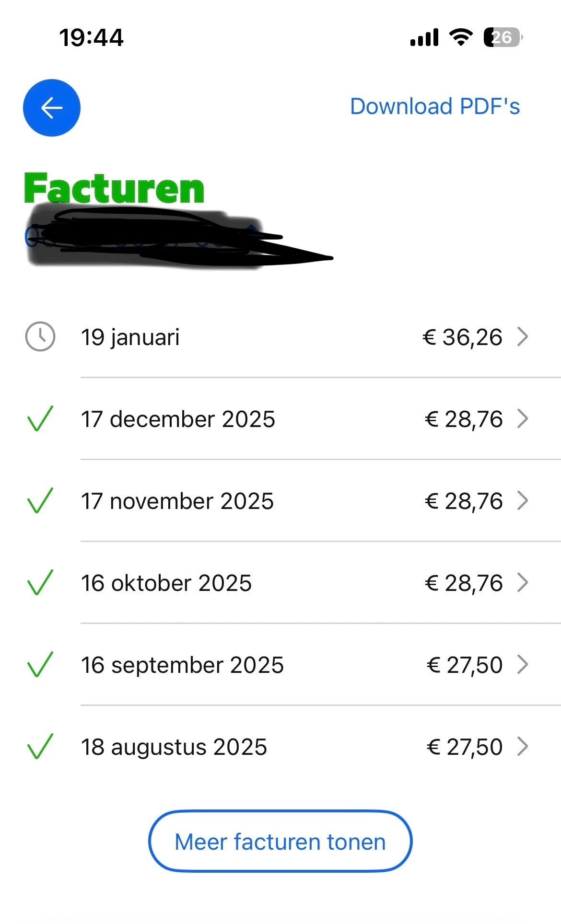Viewport: 561px width, 924px height.
Task: Open chevron next to 16 september invoice
Action: [523, 665]
